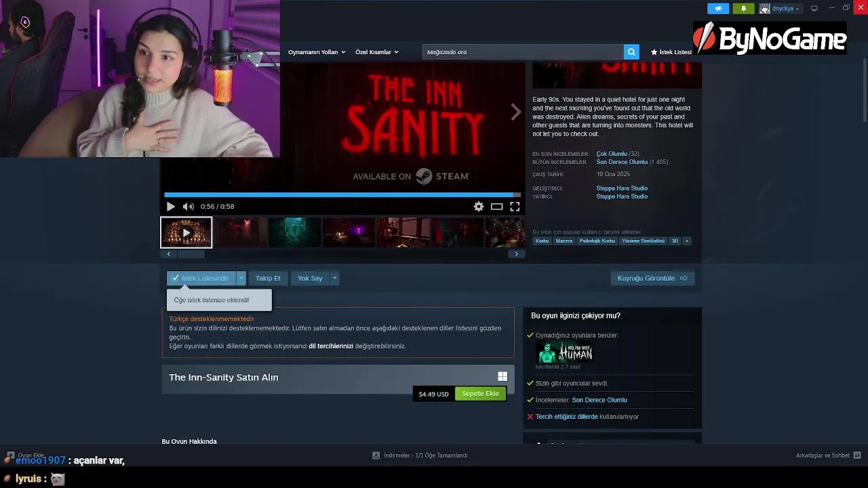
Task: Go to the next screenshot arrow on the media viewer
Action: (x=516, y=113)
